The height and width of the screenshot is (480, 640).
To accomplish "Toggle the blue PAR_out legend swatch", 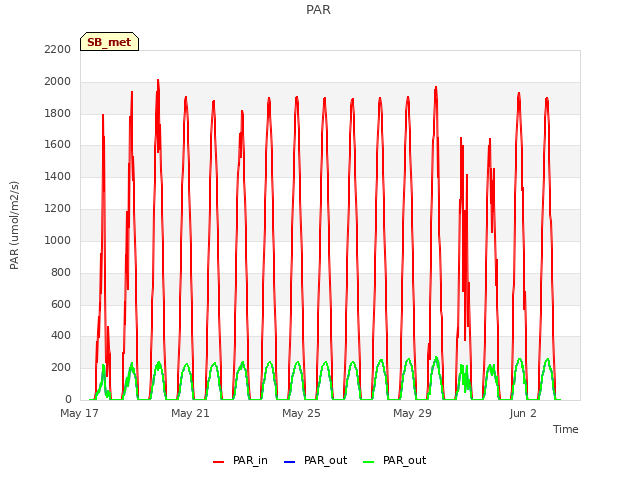I will (289, 462).
